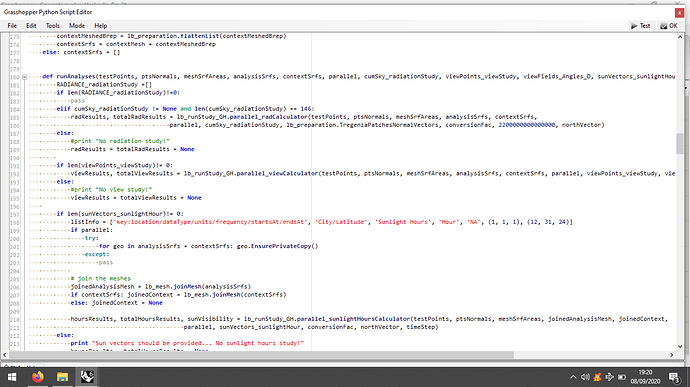Click the 'Sunlight Hours' string

click(403, 222)
